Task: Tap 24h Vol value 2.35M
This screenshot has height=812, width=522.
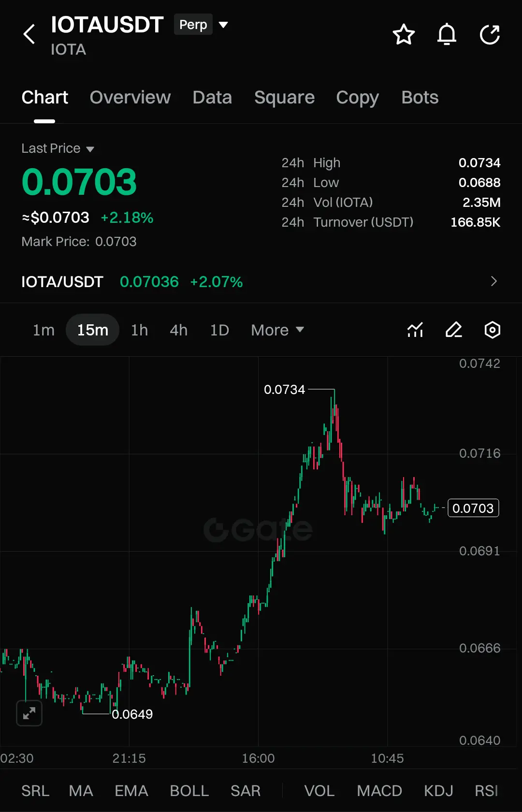Action: 481,203
